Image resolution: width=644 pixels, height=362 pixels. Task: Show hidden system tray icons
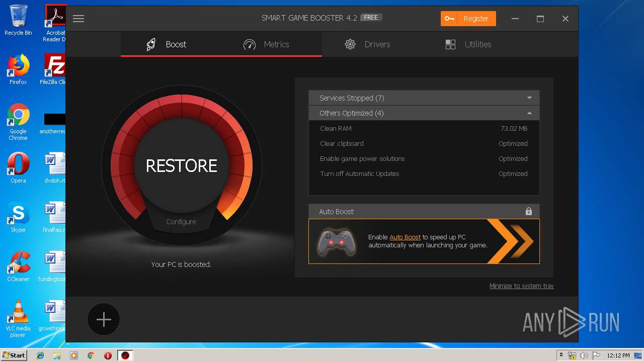(561, 355)
